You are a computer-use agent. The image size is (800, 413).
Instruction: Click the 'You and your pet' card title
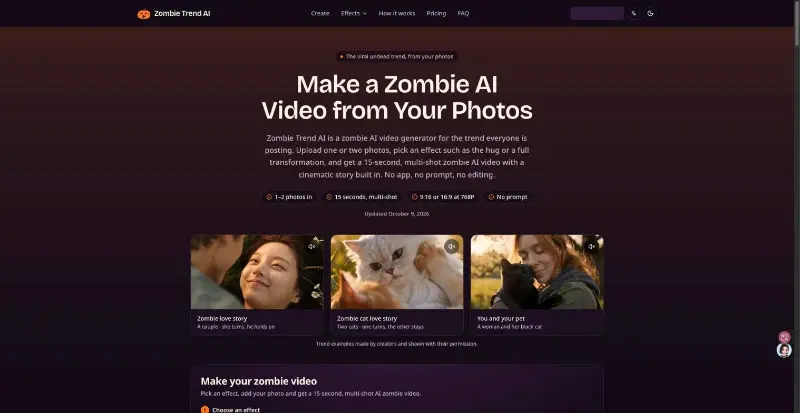click(x=501, y=319)
